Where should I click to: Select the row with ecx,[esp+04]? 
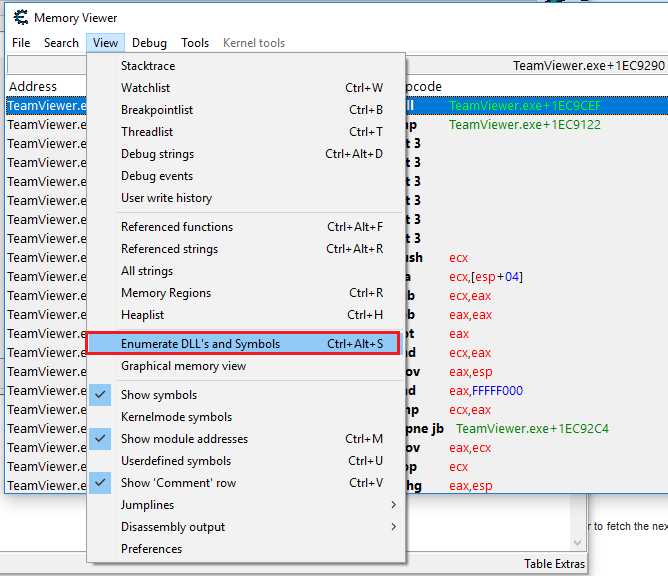(x=537, y=277)
